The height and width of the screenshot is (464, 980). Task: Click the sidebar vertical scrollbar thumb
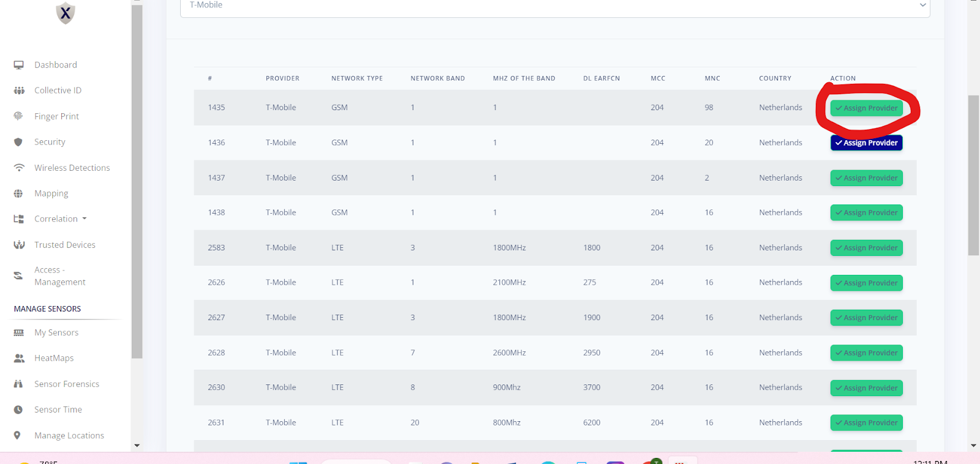137,181
